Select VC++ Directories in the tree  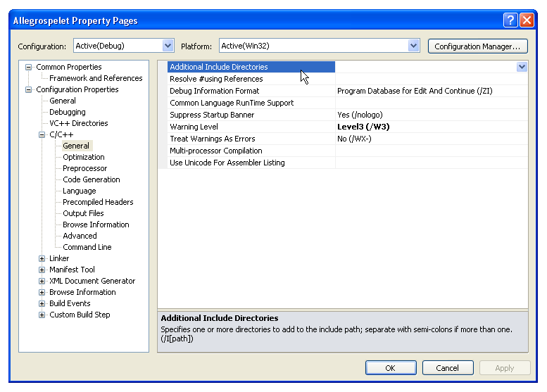pos(78,123)
